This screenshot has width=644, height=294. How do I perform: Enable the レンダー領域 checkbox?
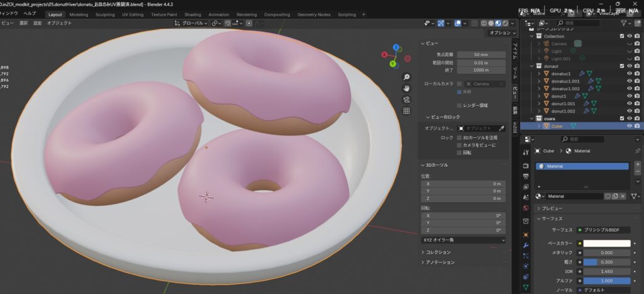pyautogui.click(x=459, y=106)
